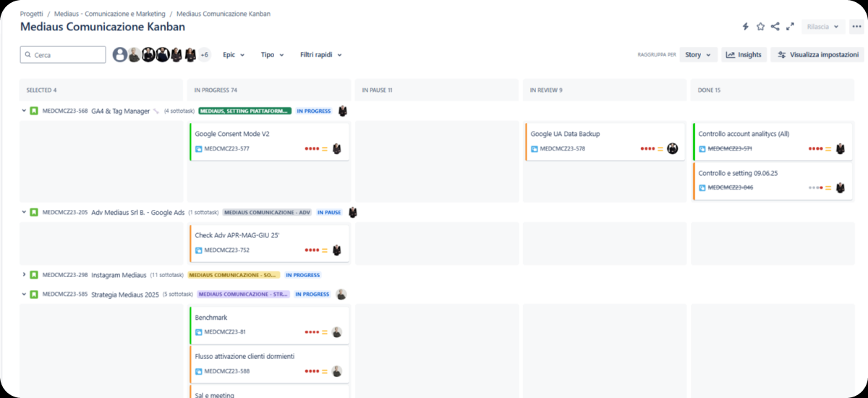Click the Controllo e setting 09.06.25 card title

738,173
